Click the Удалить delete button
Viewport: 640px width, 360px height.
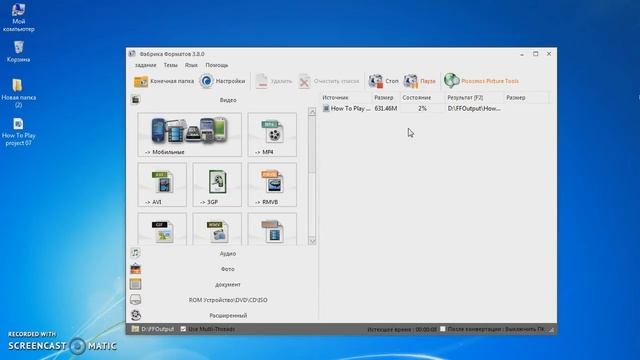tap(274, 81)
